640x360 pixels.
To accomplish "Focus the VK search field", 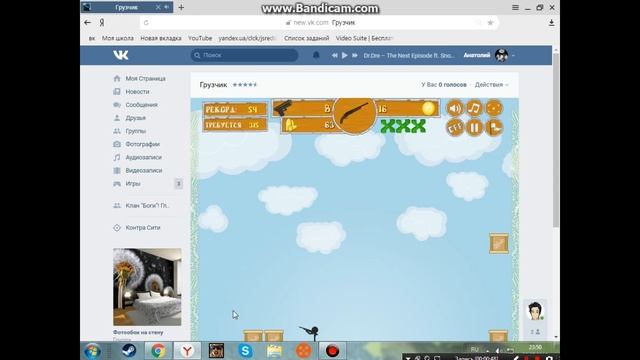I will (244, 55).
